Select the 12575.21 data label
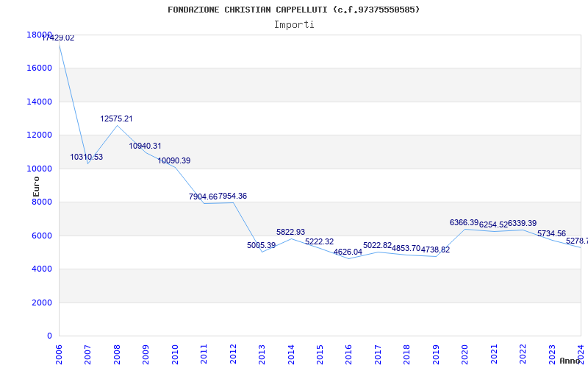Screen dimensions: 588x368 117,118
